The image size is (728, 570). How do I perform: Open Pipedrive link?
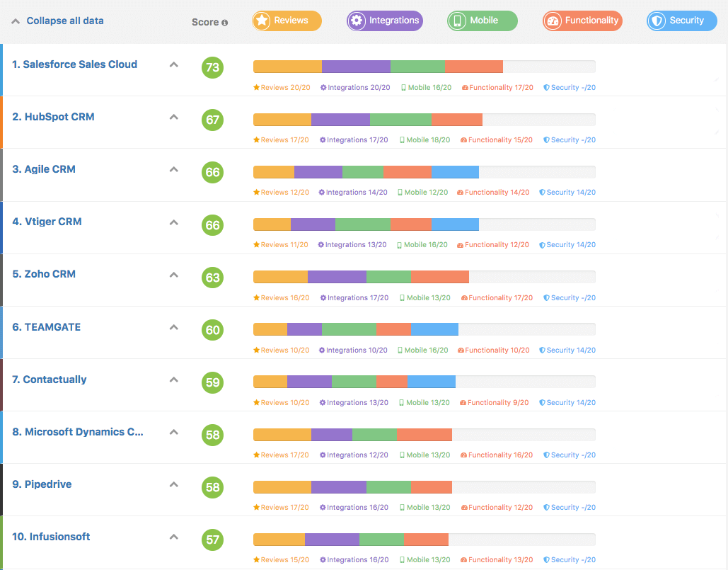click(42, 484)
